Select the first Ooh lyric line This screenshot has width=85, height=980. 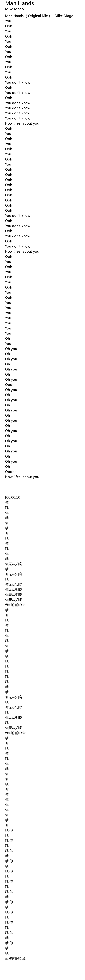point(9,26)
